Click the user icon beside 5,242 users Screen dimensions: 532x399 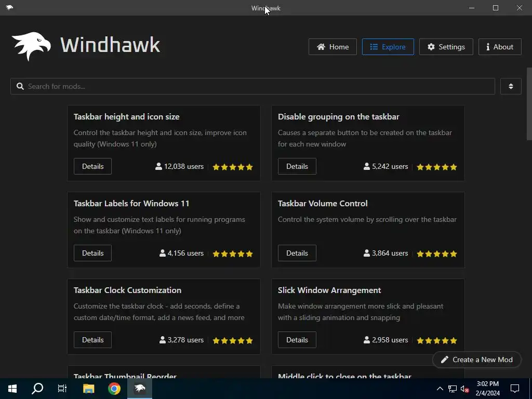366,166
